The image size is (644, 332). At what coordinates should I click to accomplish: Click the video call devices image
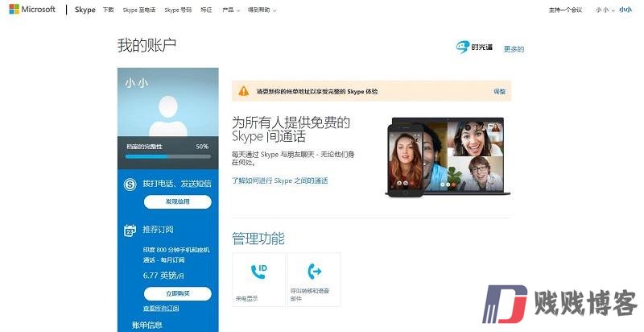pyautogui.click(x=448, y=157)
